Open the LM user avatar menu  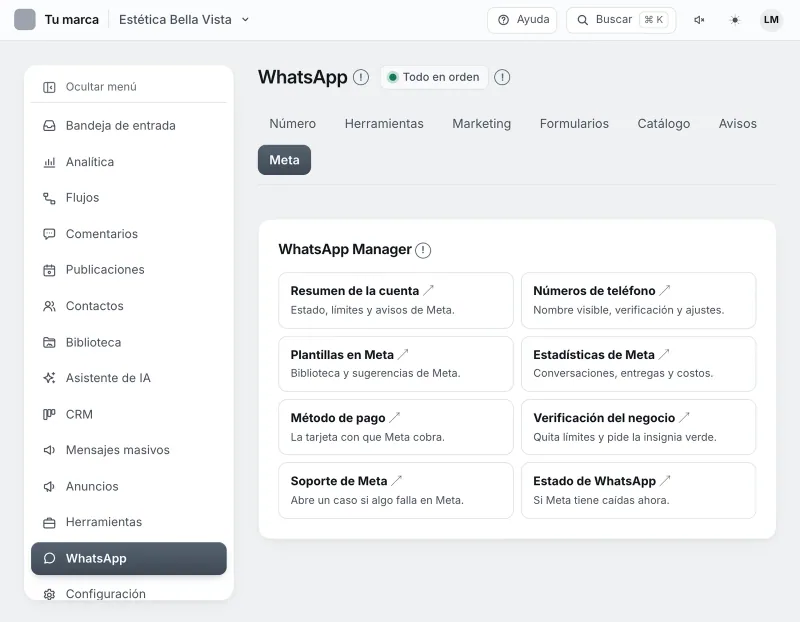(771, 20)
